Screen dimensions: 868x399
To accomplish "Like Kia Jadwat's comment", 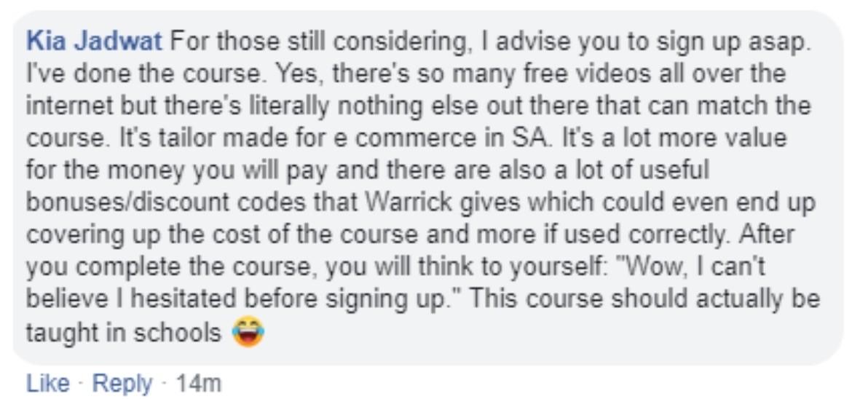I will coord(48,383).
